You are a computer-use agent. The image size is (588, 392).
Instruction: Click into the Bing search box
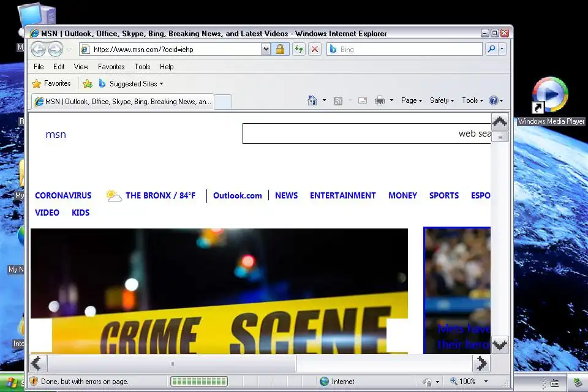[404, 49]
